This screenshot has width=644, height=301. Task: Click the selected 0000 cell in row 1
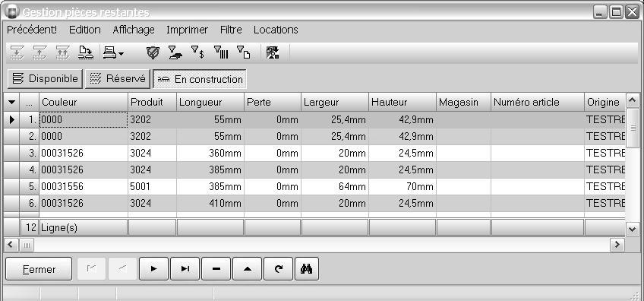(84, 119)
